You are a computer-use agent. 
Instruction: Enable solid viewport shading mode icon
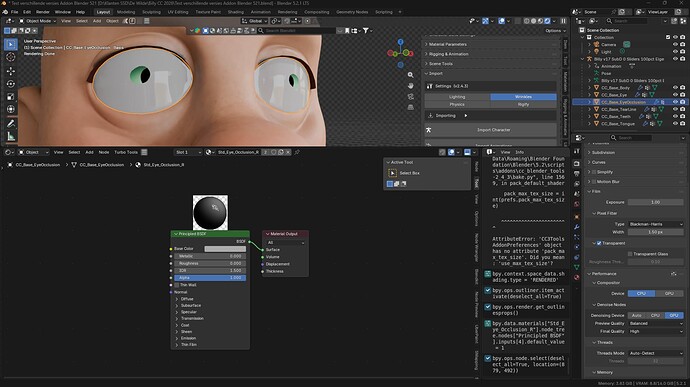coord(534,21)
